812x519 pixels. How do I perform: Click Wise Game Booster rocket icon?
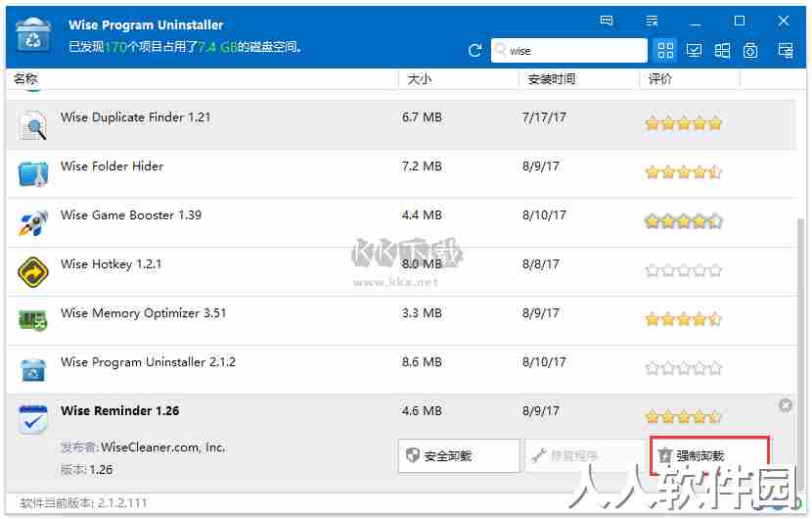pos(32,223)
